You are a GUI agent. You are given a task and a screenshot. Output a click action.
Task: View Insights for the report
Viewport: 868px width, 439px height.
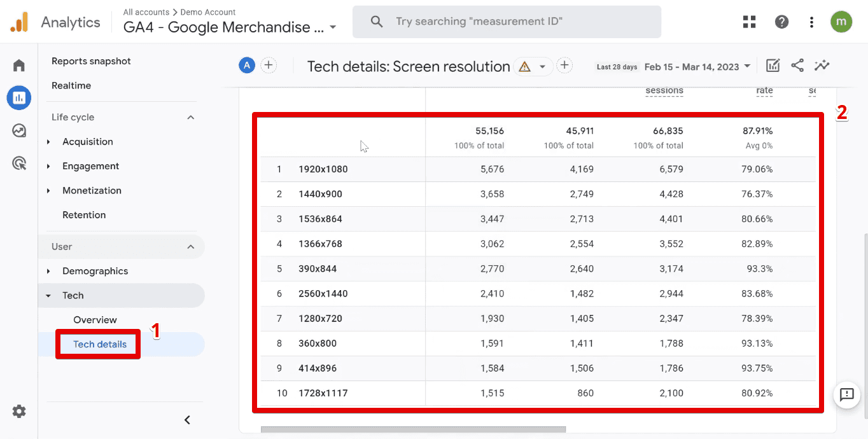(x=822, y=66)
